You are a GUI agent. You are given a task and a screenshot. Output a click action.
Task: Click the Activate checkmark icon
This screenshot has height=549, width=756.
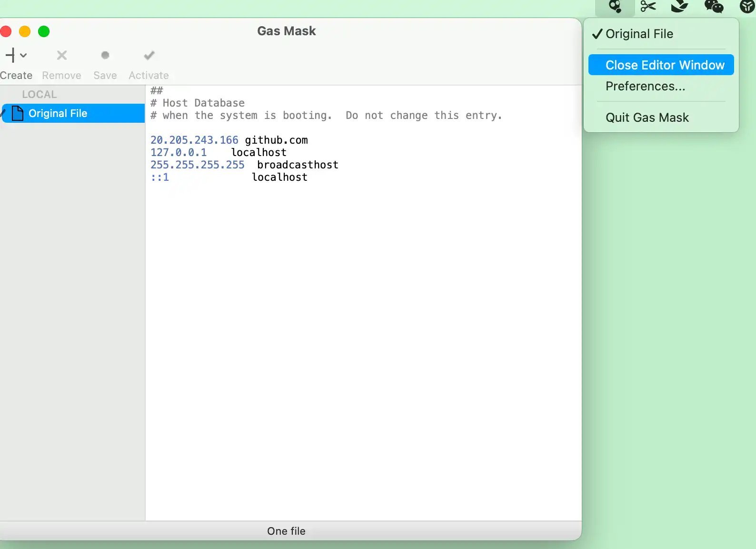[149, 55]
